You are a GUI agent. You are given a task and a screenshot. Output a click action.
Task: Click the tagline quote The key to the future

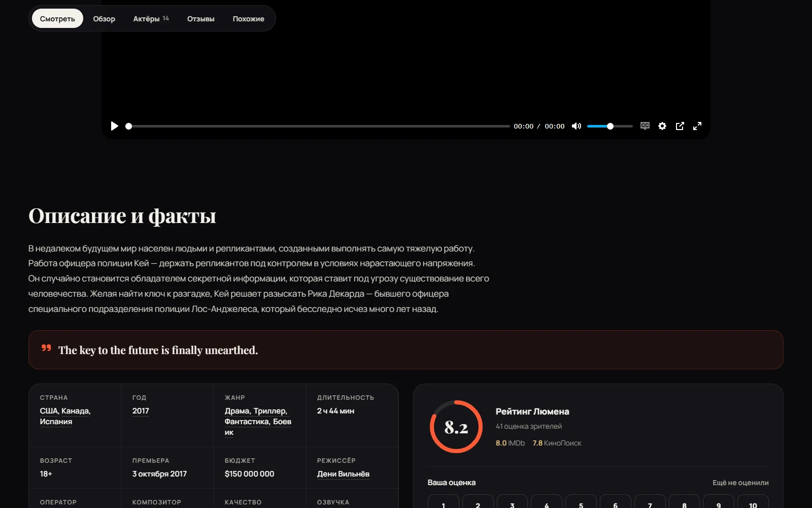coord(158,350)
